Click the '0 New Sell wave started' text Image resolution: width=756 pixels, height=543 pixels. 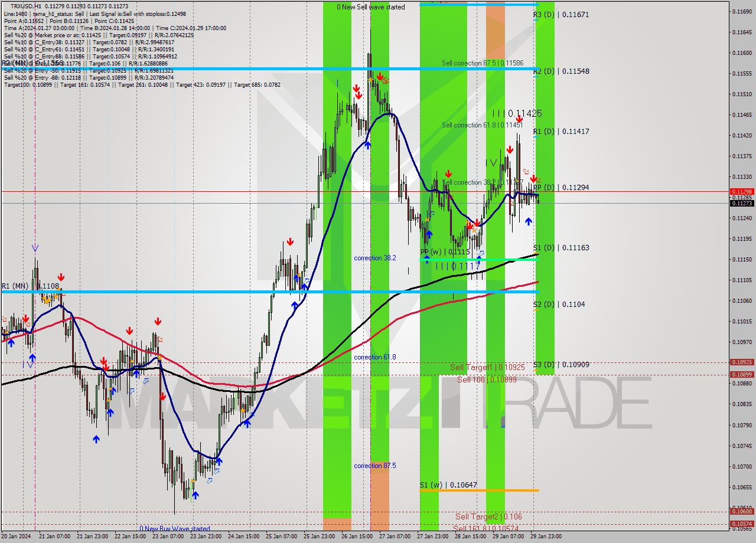[x=371, y=7]
